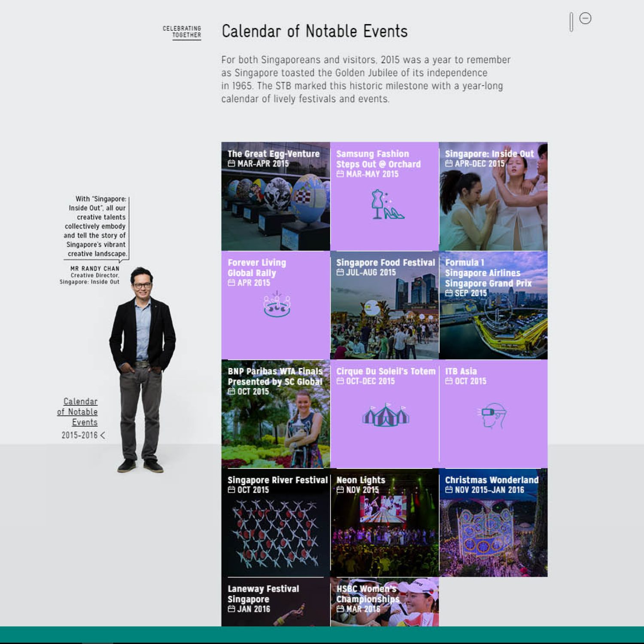Screen dimensions: 644x644
Task: Click calendar icon beside JUL-AUG 2015
Action: 340,273
